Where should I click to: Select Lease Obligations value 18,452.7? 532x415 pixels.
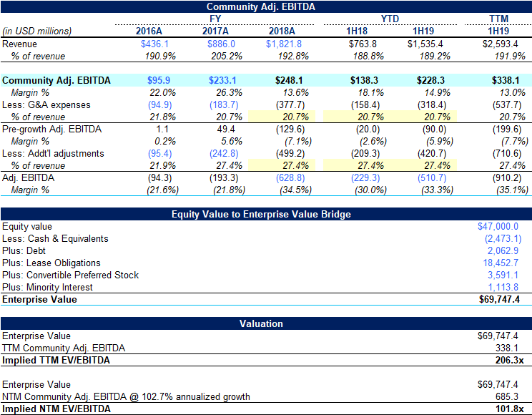click(501, 263)
